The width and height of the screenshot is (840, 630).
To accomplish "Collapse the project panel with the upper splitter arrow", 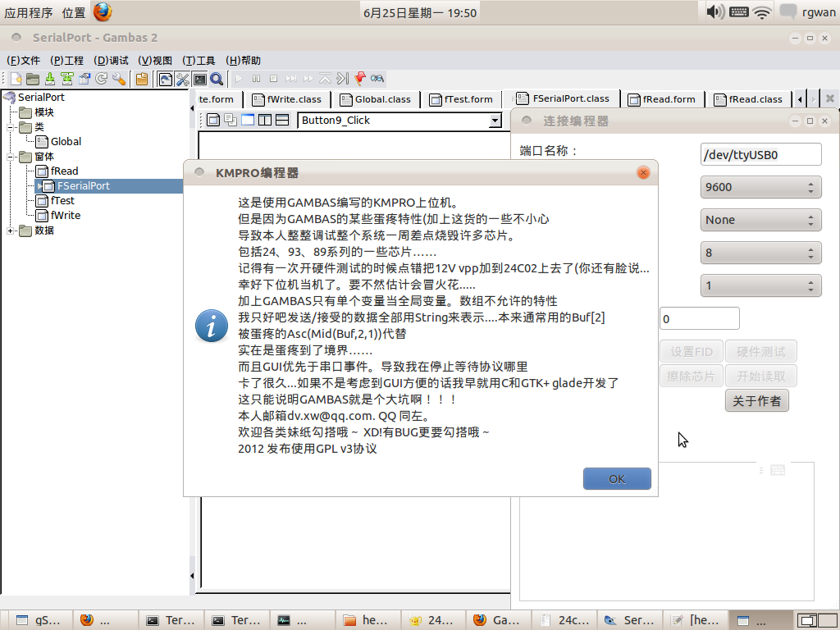I will (x=192, y=108).
